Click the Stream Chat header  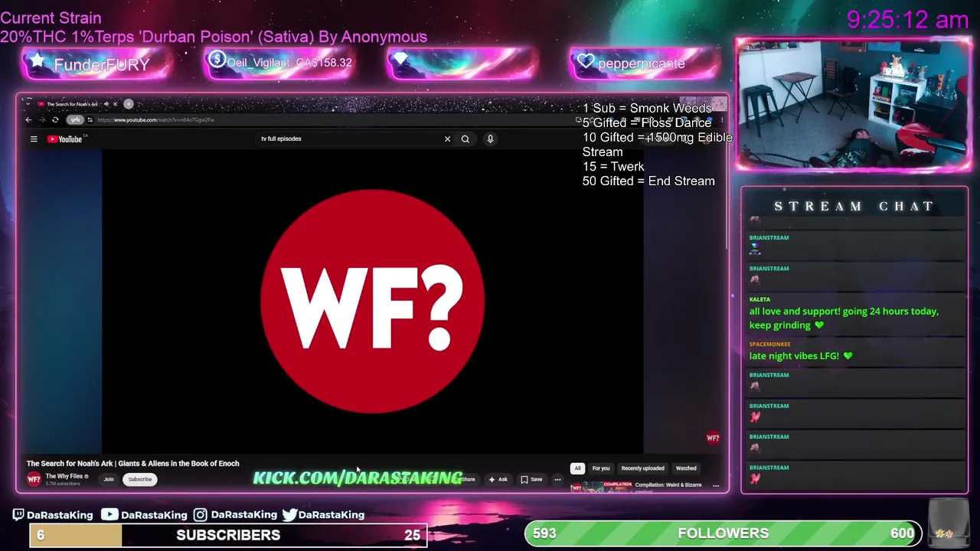pyautogui.click(x=854, y=206)
